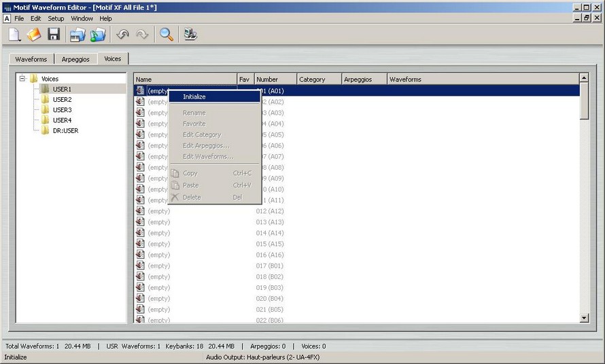Screen dimensions: 605x364
Task: Open Search with the magnifying glass icon
Action: click(166, 35)
